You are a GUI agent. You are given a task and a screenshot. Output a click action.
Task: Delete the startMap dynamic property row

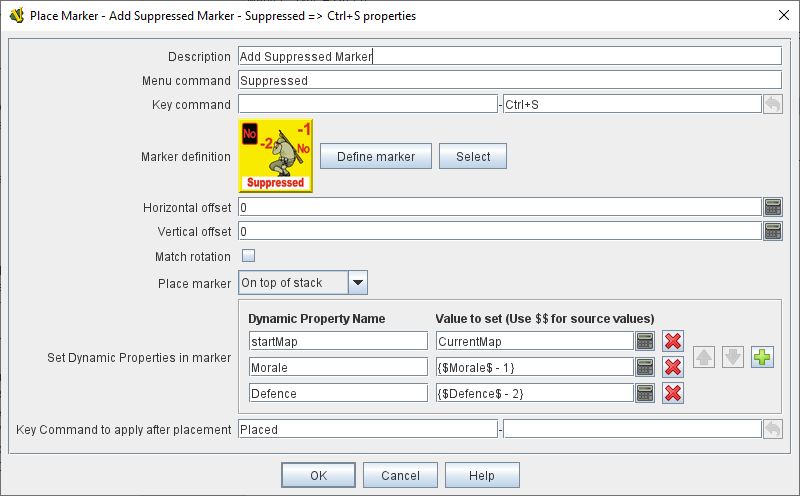point(673,341)
